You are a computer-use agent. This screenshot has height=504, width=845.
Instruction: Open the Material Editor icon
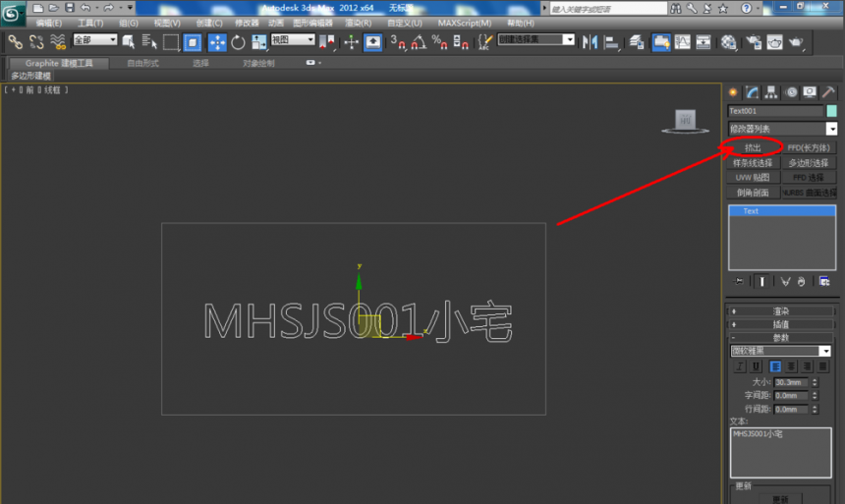tap(728, 42)
